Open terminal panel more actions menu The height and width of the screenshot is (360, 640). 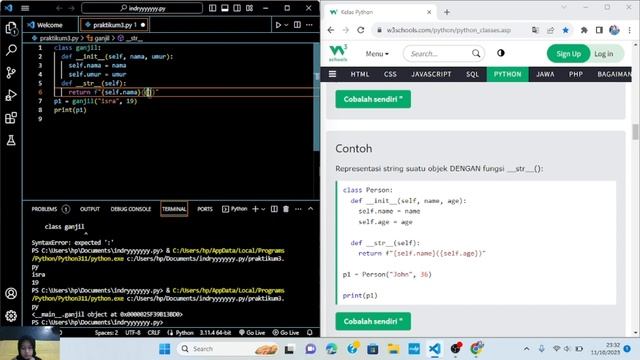point(298,209)
